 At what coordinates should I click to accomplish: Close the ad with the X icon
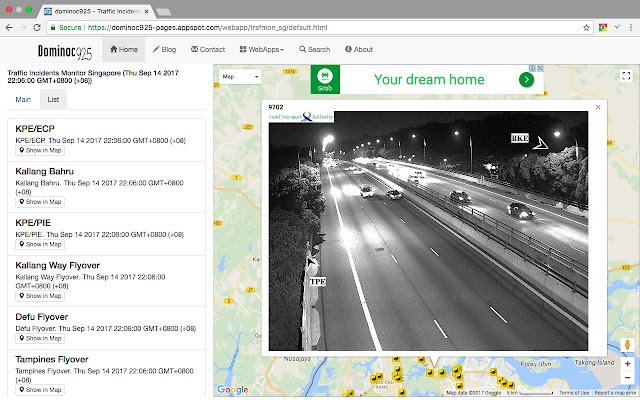[x=540, y=68]
